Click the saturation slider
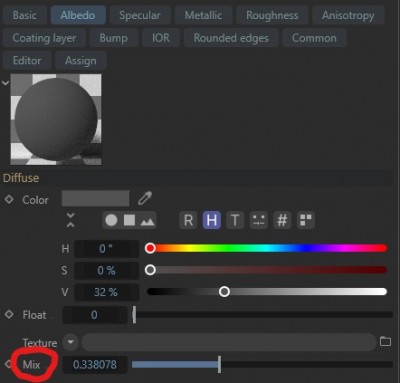 tap(267, 270)
